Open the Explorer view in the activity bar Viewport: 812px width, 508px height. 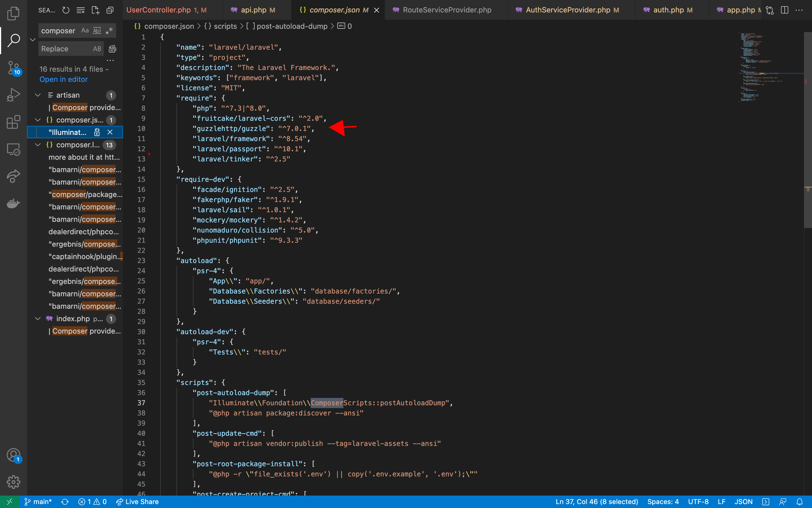coord(14,14)
